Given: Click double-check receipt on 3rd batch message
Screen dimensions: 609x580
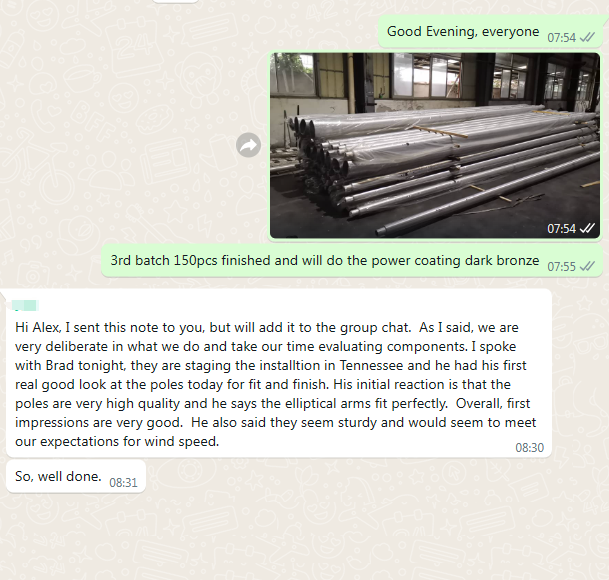Looking at the screenshot, I should pos(588,266).
